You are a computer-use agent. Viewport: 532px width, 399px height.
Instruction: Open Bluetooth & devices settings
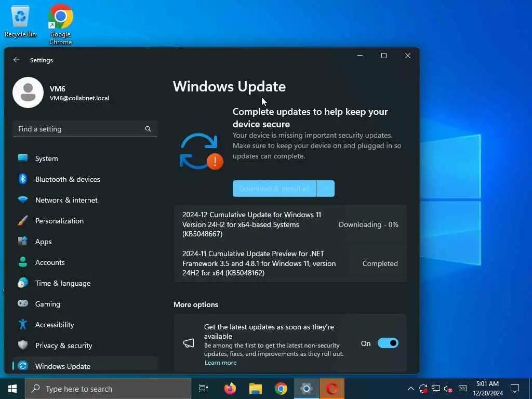point(85,179)
